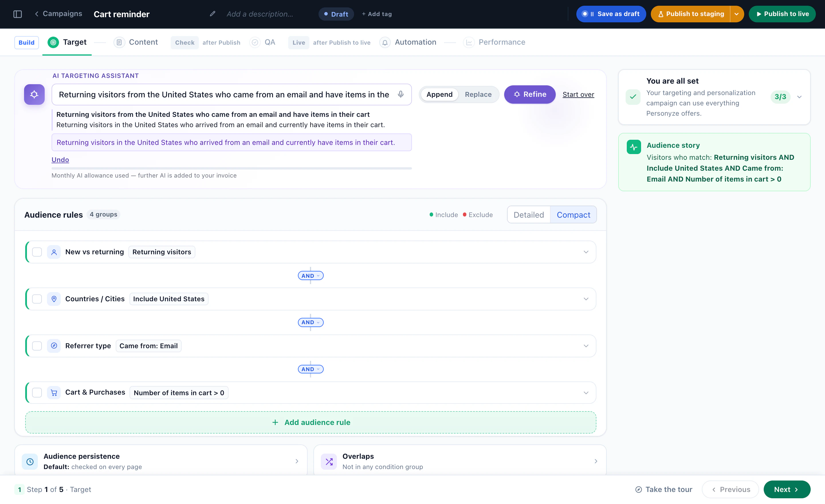
Task: Expand the Cart & Purchases rule chevron
Action: [x=586, y=393]
